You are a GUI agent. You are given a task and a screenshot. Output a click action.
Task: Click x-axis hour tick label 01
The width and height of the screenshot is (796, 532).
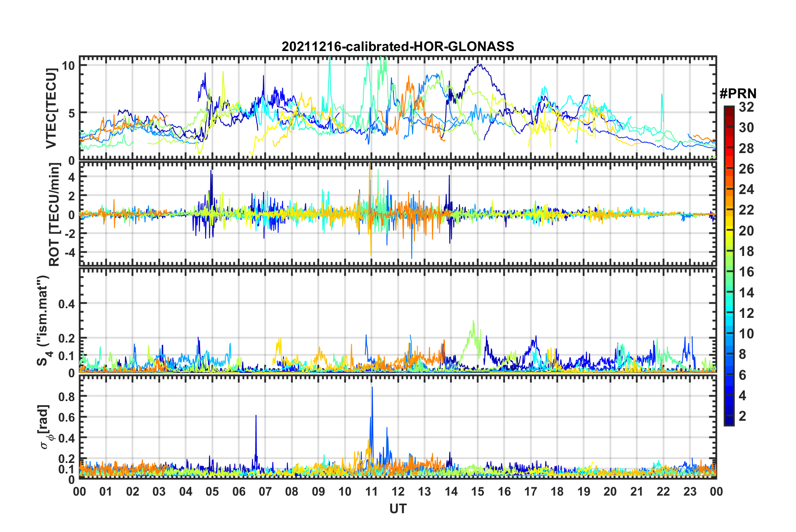click(106, 491)
